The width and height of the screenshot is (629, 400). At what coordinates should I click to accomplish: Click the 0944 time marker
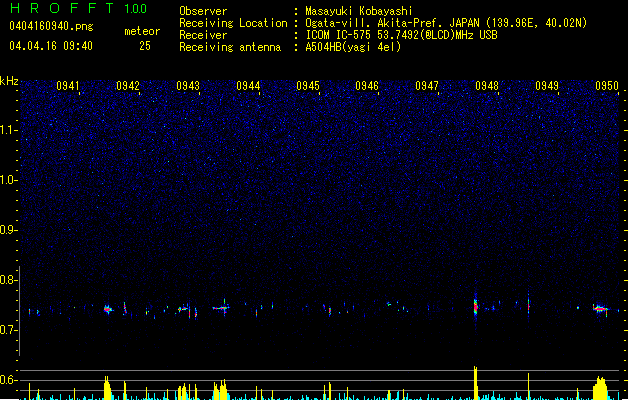[248, 86]
